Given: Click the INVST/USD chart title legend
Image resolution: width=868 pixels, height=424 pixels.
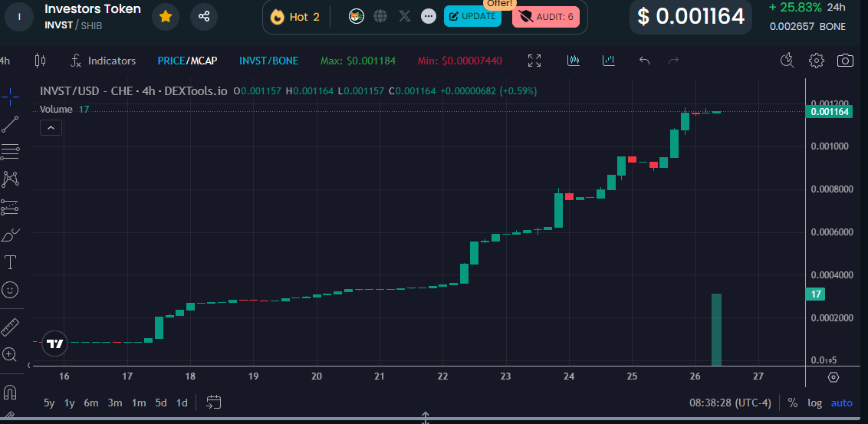Looking at the screenshot, I should pos(133,91).
